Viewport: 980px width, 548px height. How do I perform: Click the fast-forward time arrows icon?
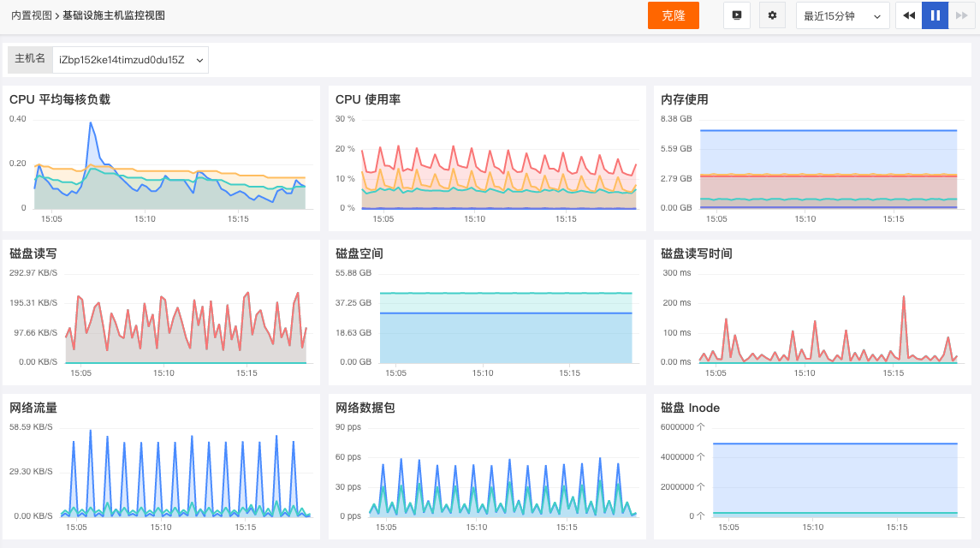(961, 15)
